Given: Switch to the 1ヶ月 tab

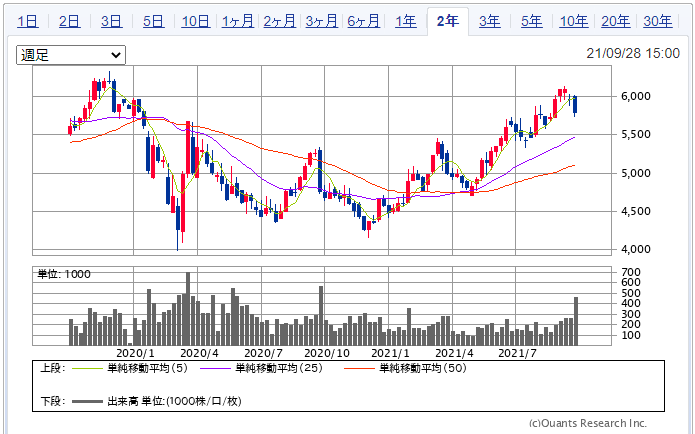Looking at the screenshot, I should click(238, 21).
